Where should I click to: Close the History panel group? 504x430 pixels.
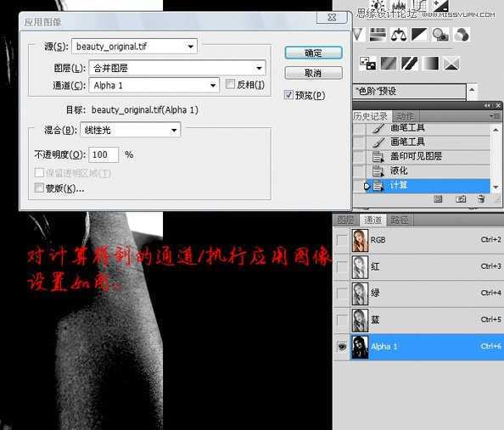coord(498,105)
